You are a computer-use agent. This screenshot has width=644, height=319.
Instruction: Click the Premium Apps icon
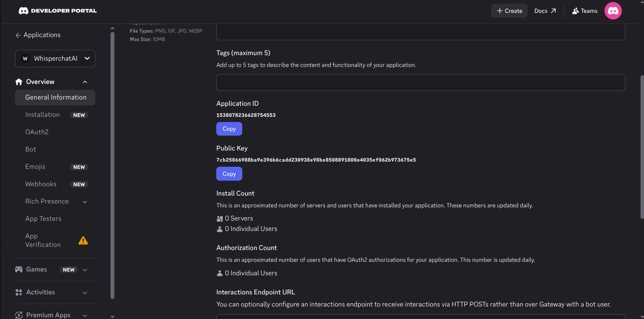(19, 315)
